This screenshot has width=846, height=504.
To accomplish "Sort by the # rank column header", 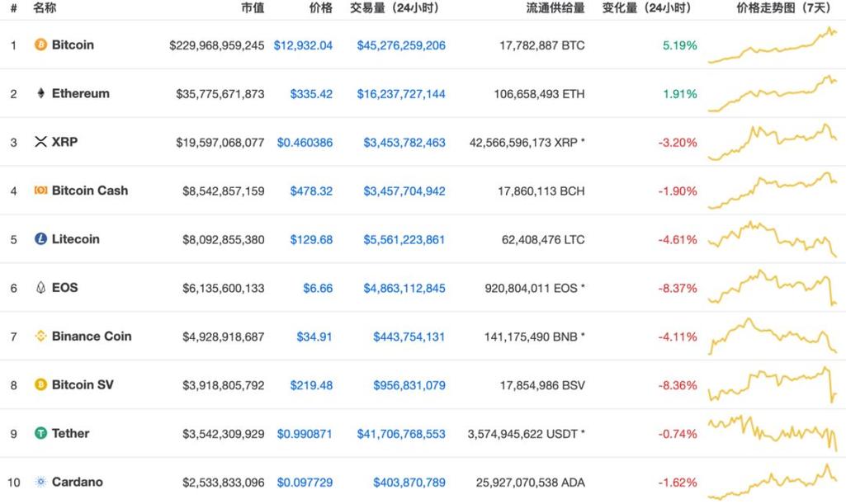I will coord(13,8).
